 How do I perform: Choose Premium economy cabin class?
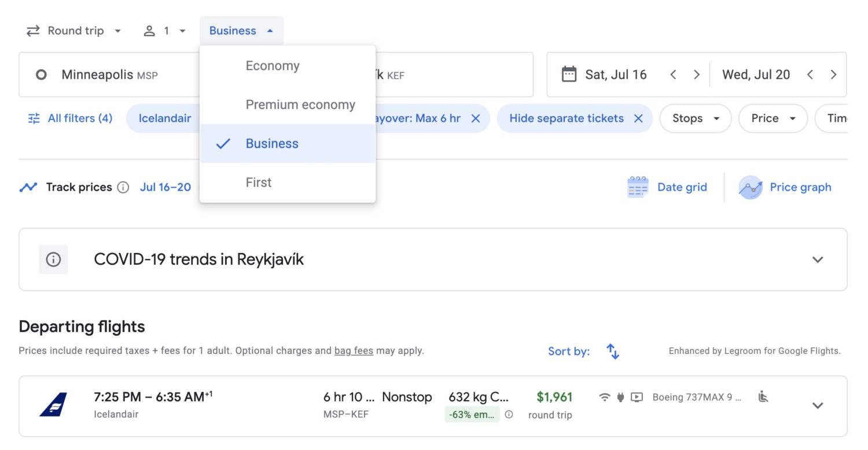click(x=288, y=105)
